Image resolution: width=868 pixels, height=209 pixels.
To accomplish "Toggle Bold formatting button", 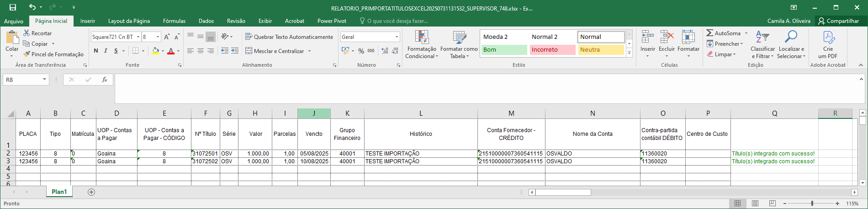I will click(95, 51).
